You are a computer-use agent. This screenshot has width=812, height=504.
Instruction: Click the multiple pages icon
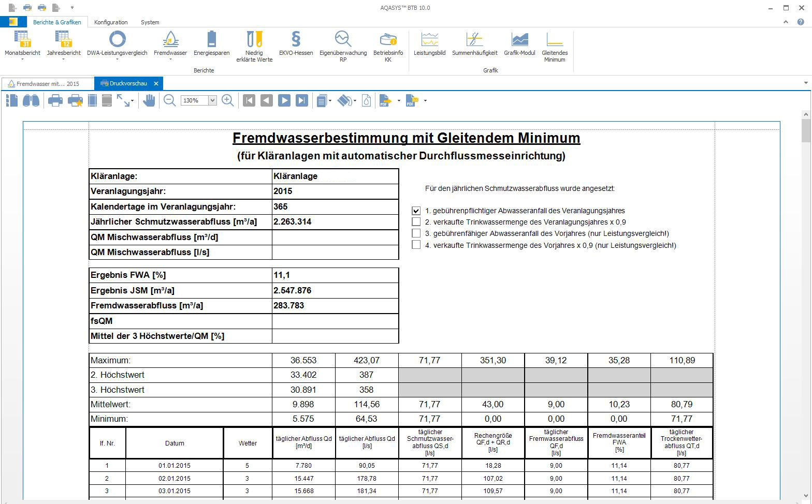(x=322, y=100)
